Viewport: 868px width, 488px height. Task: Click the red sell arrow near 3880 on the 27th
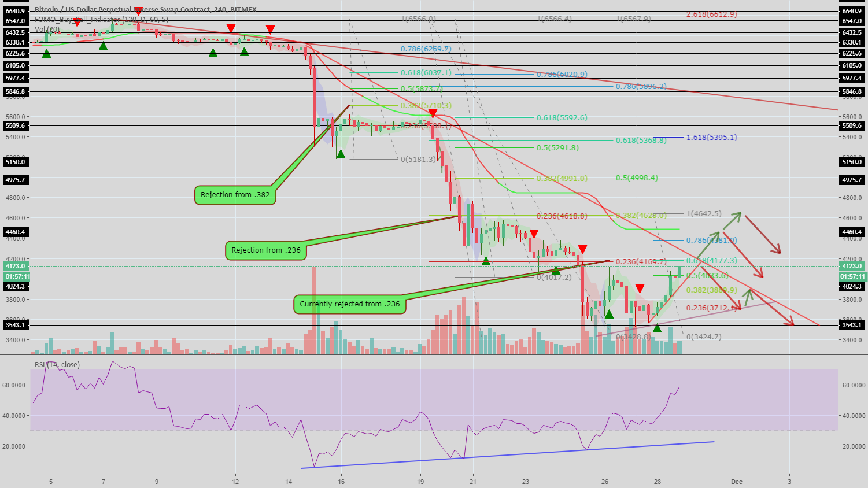(640, 289)
